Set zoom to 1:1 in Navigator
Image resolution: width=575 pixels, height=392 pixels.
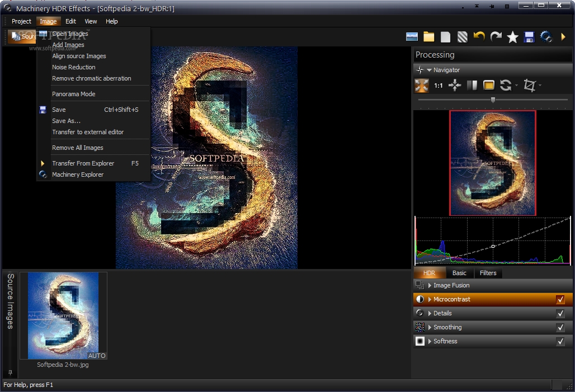click(438, 86)
